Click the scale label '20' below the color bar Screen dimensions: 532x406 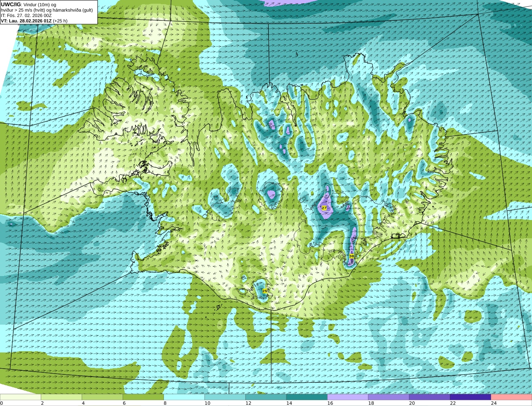click(412, 403)
